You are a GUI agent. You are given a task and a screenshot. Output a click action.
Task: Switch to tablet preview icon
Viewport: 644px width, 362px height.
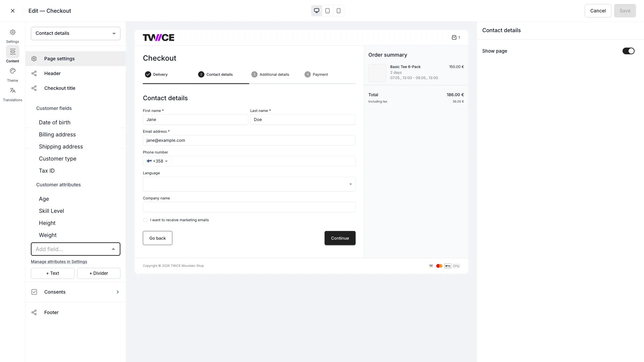point(327,11)
